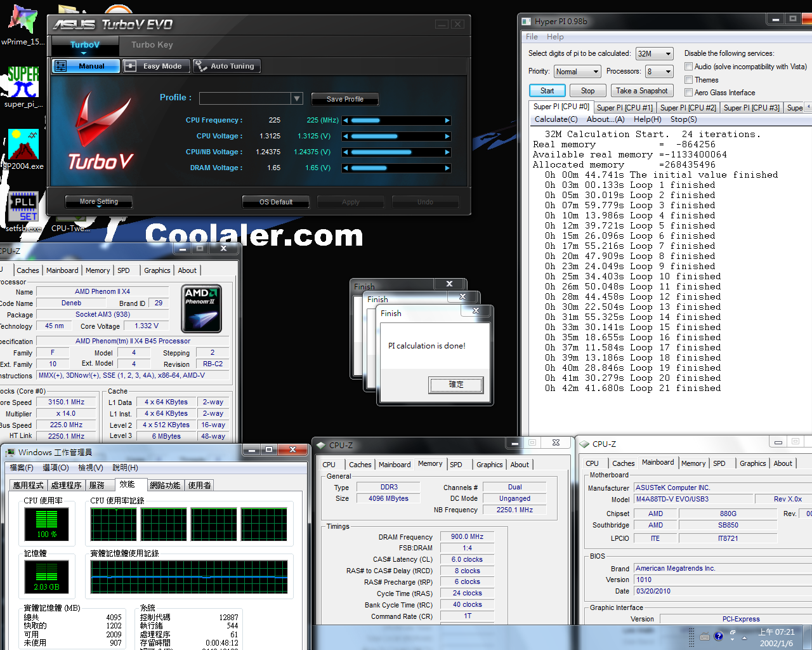Open Hyper PI Help menu
Screen dimensions: 812x650
point(555,37)
